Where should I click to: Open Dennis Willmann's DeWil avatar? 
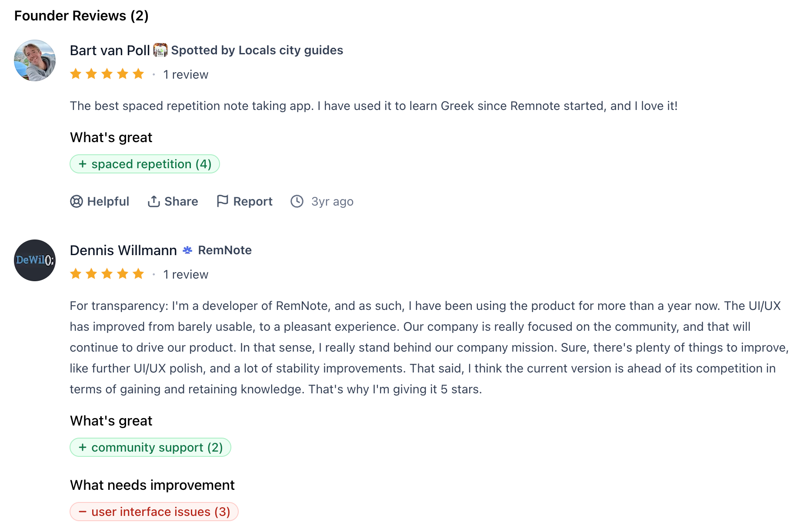coord(35,260)
